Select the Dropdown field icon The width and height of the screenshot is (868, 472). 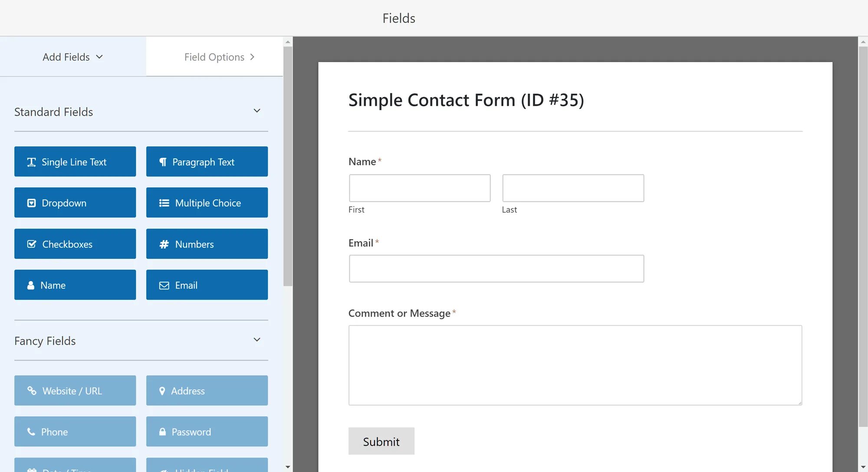31,203
